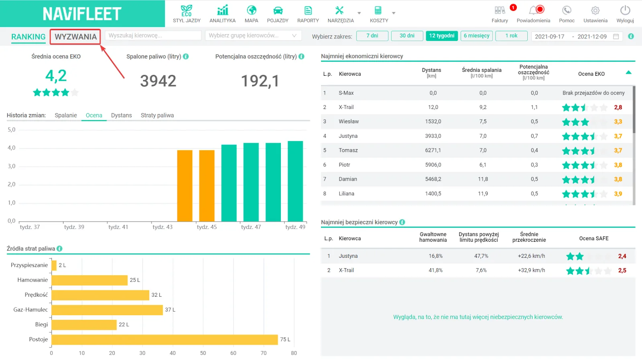This screenshot has height=364, width=642.
Task: Click the driver search field
Action: pos(153,36)
